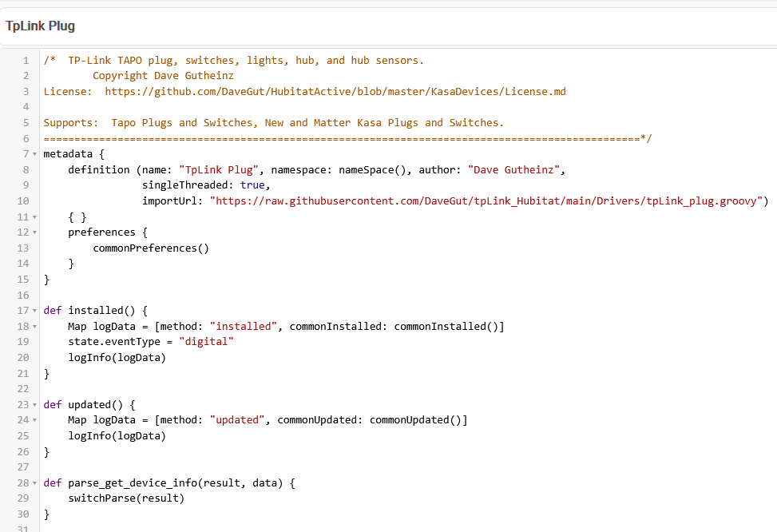Click the "digital" string on line 19
The width and height of the screenshot is (777, 532).
point(206,342)
